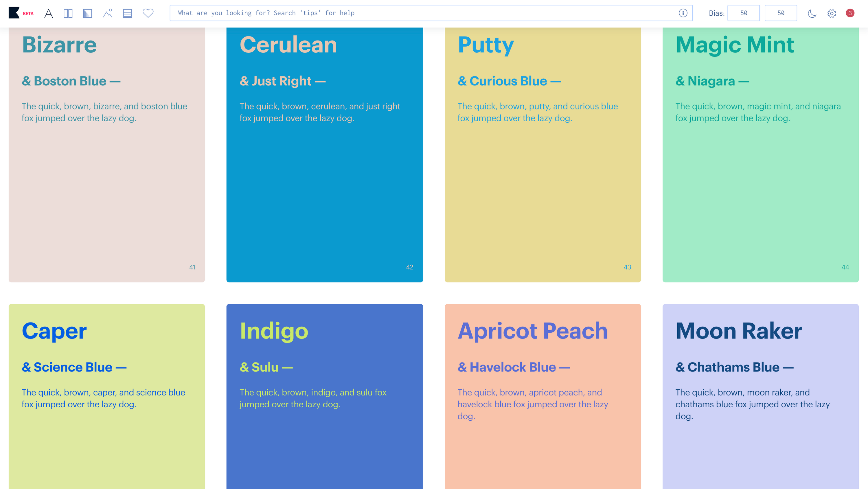Click the '& Boston Blue —' subtitle
868x489 pixels.
71,81
